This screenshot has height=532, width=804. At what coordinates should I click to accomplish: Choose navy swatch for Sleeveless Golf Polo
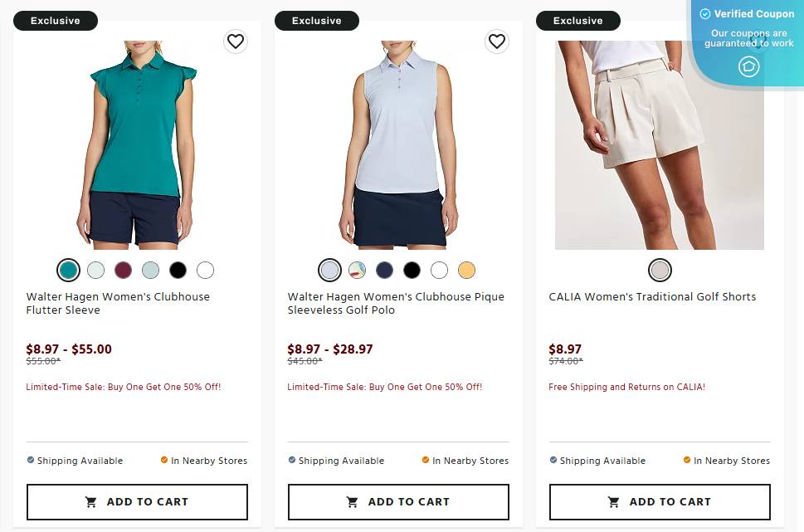[384, 270]
